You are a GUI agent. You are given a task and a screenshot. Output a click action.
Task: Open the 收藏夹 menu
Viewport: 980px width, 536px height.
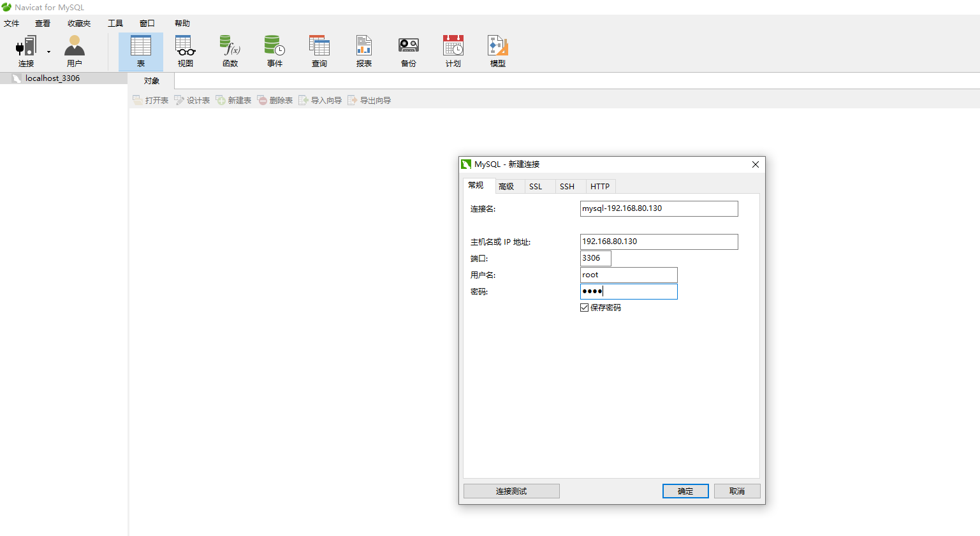pyautogui.click(x=79, y=24)
